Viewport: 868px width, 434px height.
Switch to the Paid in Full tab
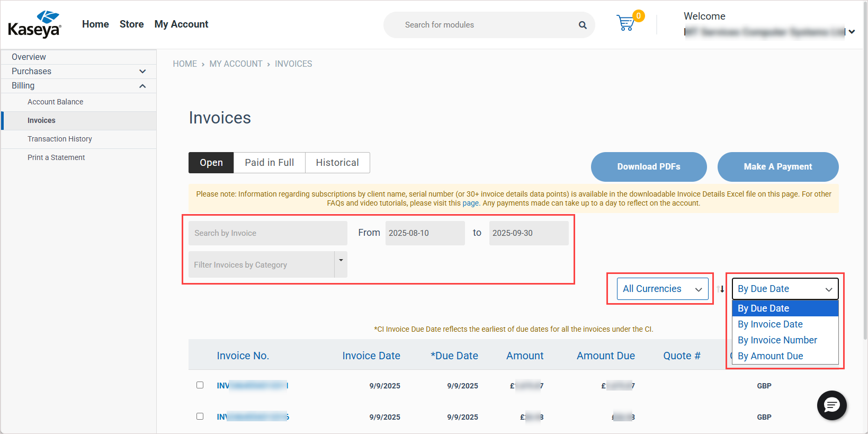(x=269, y=163)
